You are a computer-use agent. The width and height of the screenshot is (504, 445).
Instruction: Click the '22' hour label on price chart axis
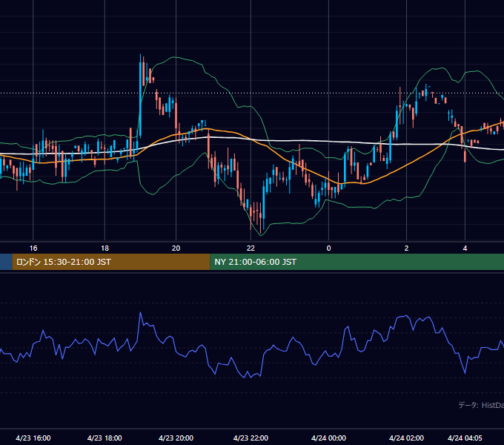point(251,248)
